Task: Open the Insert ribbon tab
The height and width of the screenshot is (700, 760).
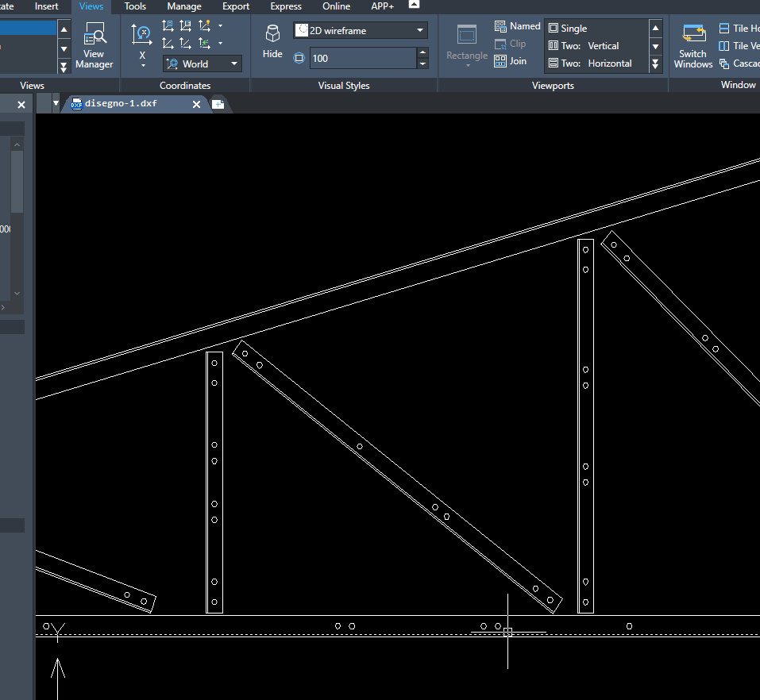Action: click(x=47, y=6)
